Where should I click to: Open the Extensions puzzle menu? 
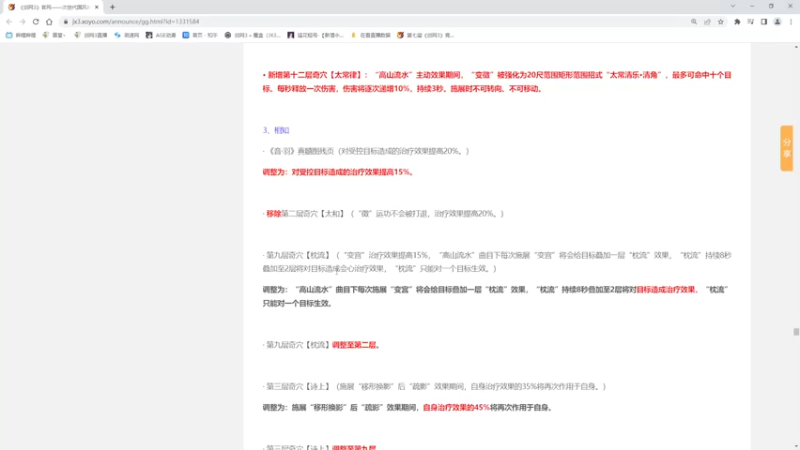point(737,21)
